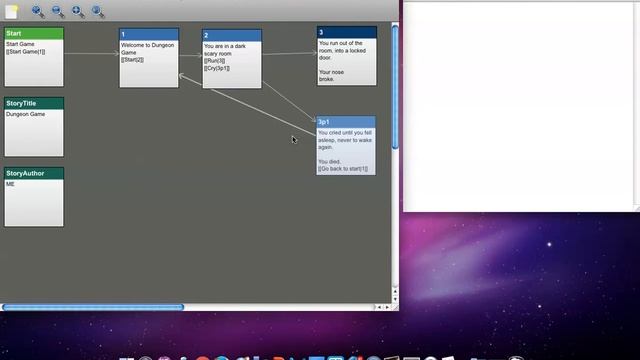Viewport: 640px width, 360px height.
Task: Click 'Your nose broke.' text in passage 3
Action: coord(331,76)
